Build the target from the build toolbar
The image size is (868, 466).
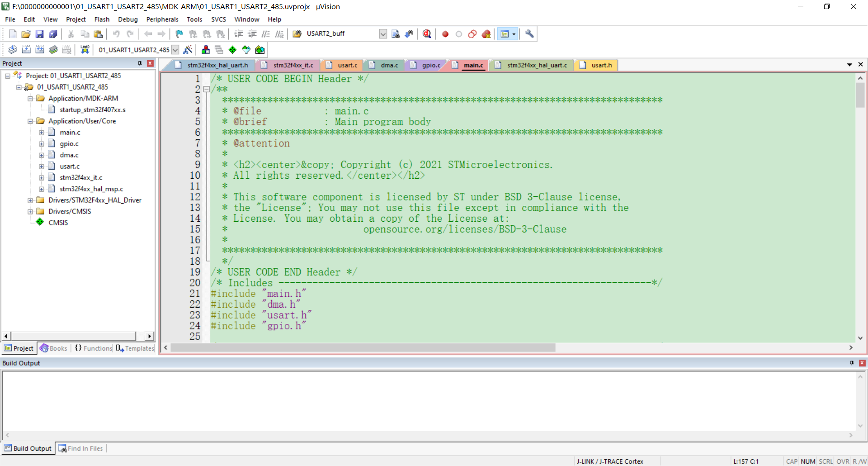(26, 50)
